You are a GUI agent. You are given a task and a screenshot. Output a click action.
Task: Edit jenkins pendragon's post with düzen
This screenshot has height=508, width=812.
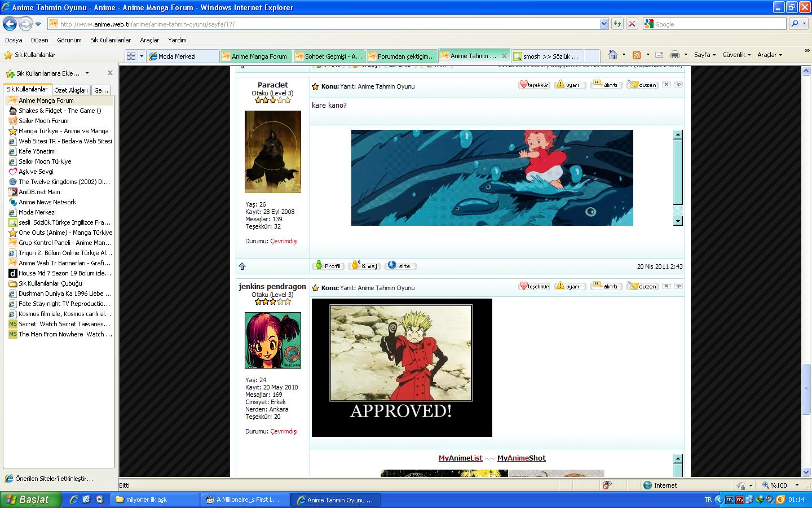tap(642, 286)
